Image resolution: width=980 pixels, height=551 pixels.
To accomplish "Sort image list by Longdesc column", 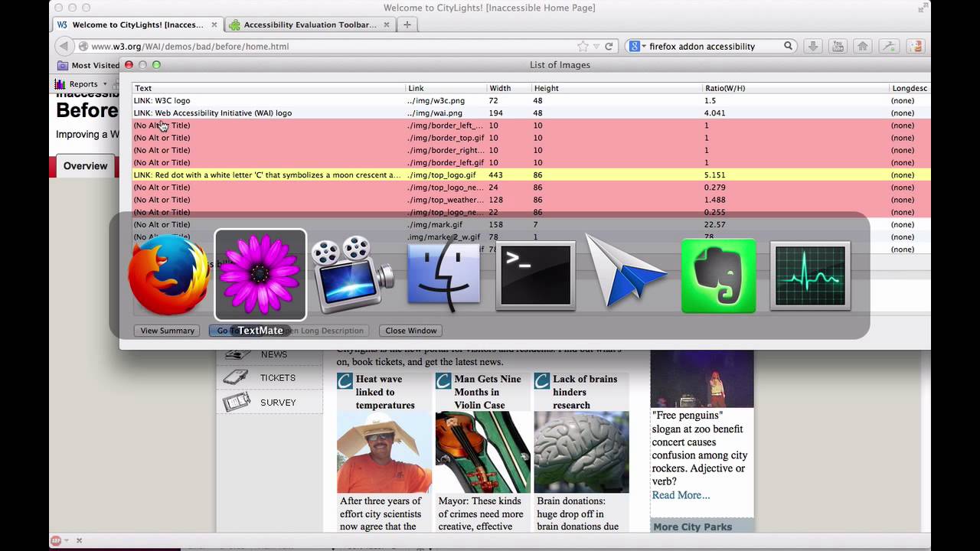I will (x=910, y=88).
